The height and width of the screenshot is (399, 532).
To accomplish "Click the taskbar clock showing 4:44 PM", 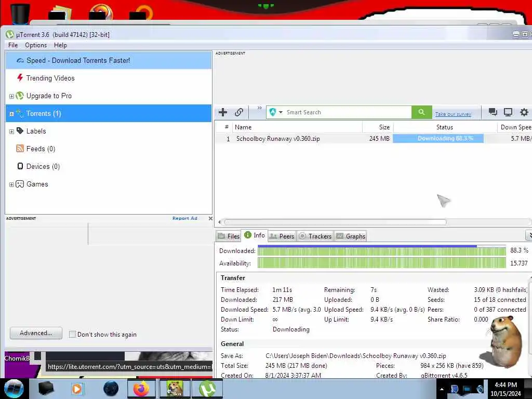I will pos(506,389).
